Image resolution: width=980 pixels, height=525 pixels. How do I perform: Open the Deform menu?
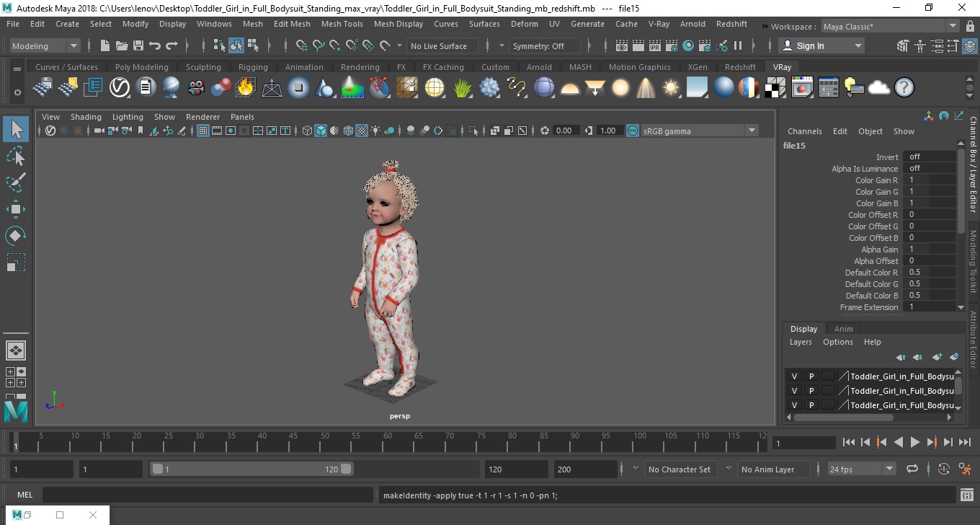point(524,24)
